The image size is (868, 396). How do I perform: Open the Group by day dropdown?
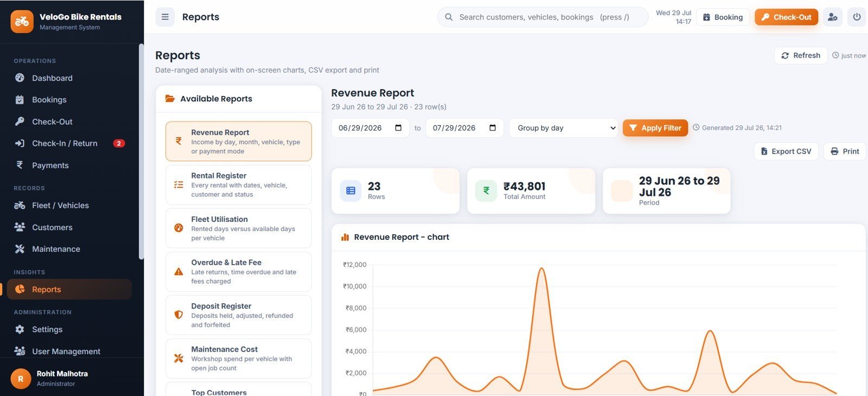click(x=563, y=128)
